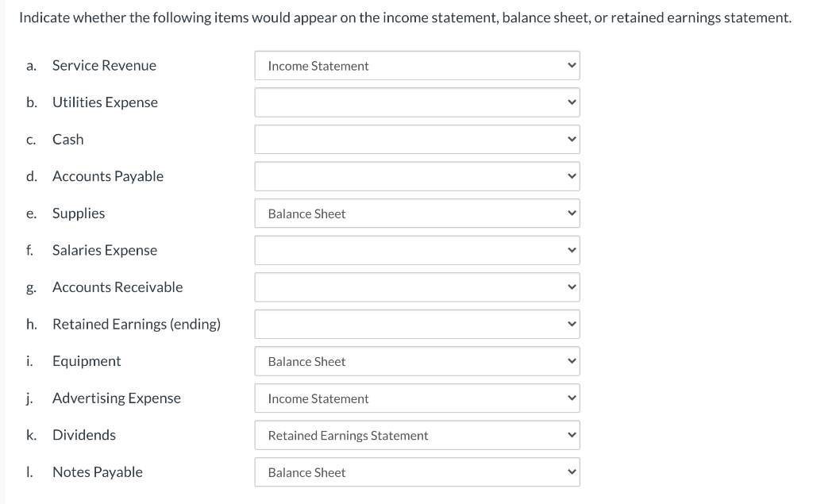Screen dimensions: 813x504
Task: Click the chevron on the Notes Payable field
Action: coord(570,471)
